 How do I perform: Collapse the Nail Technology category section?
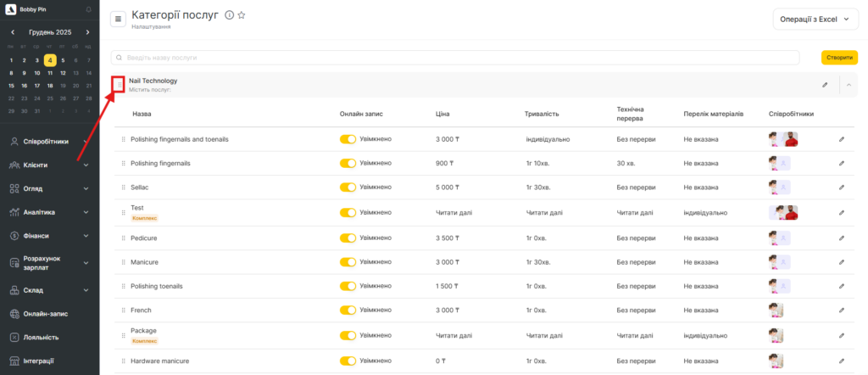(x=849, y=85)
